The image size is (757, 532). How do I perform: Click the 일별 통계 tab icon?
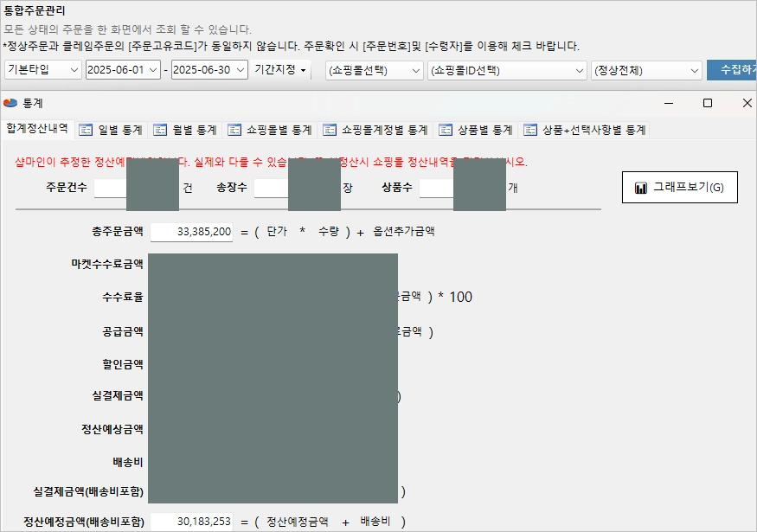click(x=86, y=130)
